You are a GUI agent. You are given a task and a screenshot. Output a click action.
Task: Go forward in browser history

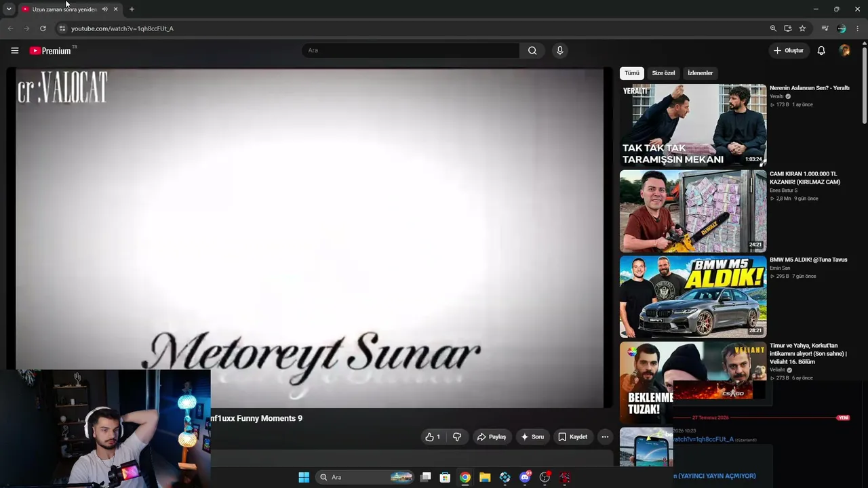(26, 28)
